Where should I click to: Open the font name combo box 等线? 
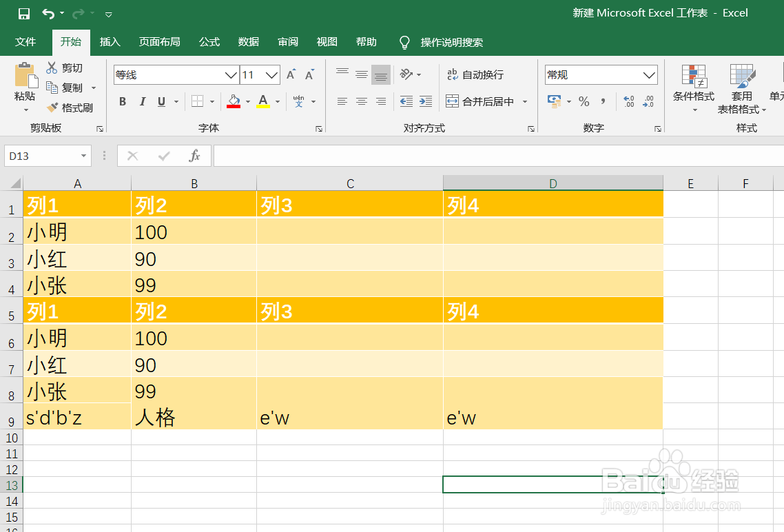tap(176, 75)
